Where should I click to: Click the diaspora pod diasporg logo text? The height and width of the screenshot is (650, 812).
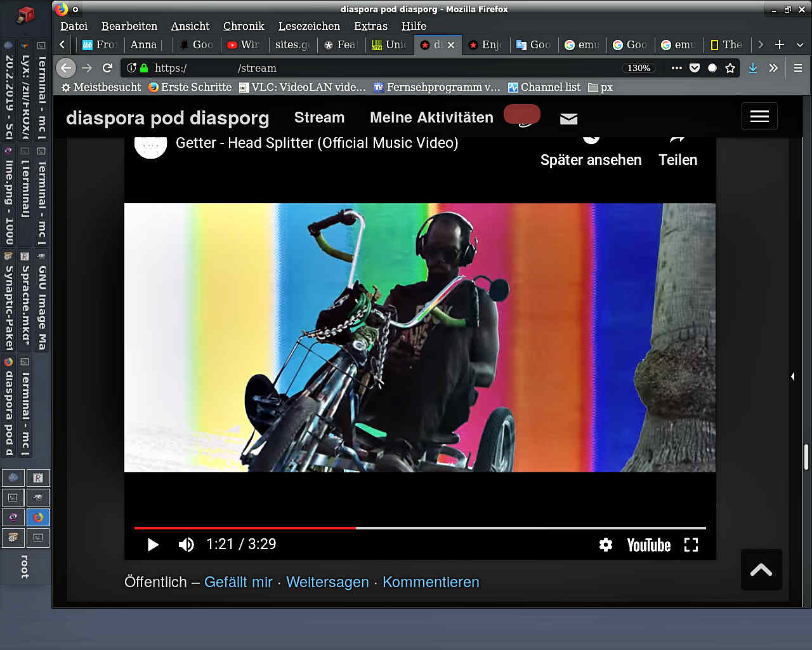click(x=167, y=118)
